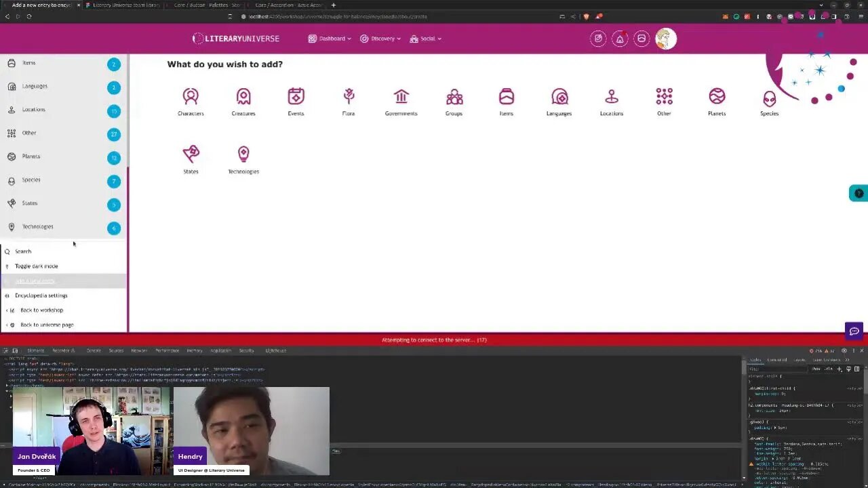Switch to DevTools Elements tab

35,350
